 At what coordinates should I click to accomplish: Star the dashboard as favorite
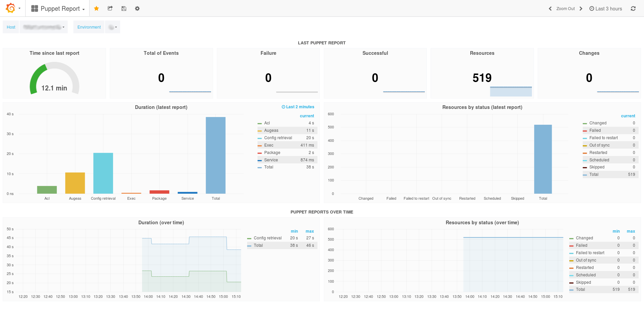pos(96,8)
